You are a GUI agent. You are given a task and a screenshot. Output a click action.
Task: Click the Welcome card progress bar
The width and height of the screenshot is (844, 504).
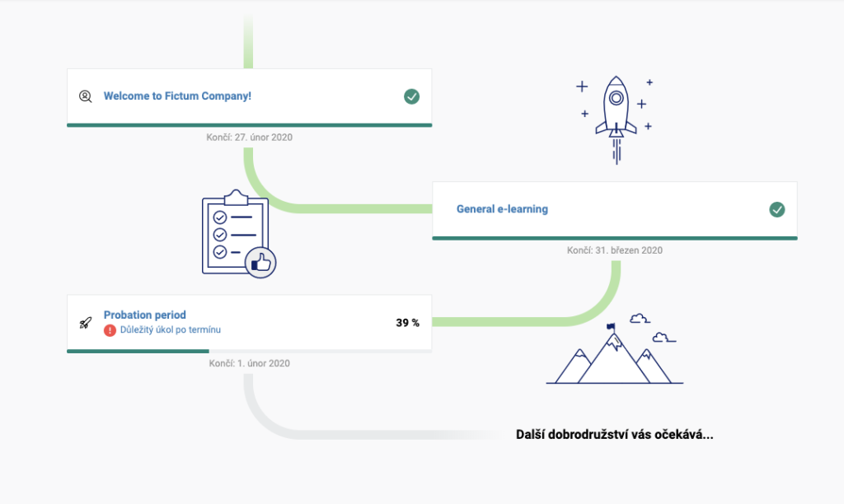249,125
